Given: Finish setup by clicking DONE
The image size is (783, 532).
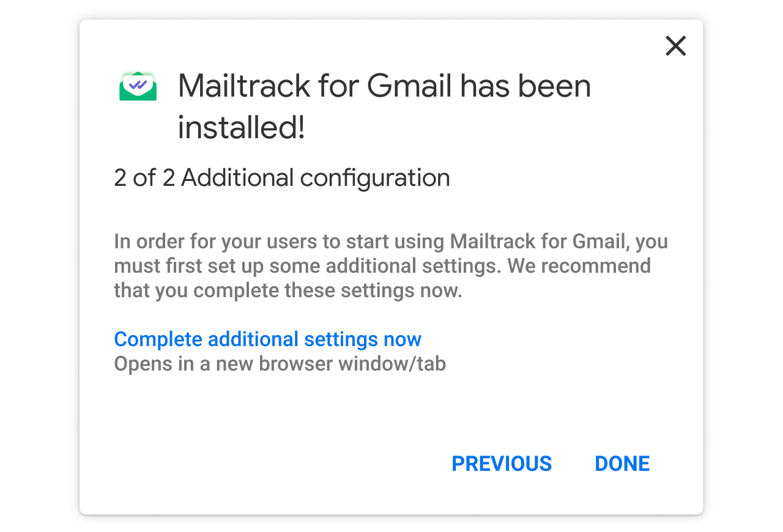Looking at the screenshot, I should coord(622,464).
